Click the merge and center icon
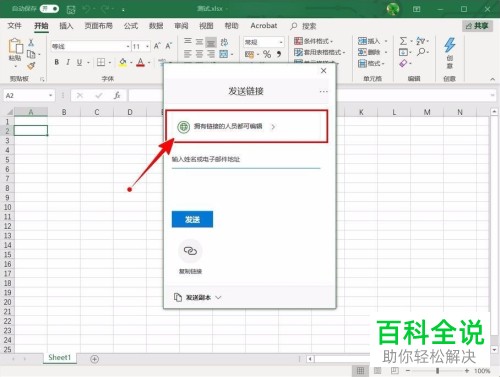The image size is (500, 377). pyautogui.click(x=224, y=54)
